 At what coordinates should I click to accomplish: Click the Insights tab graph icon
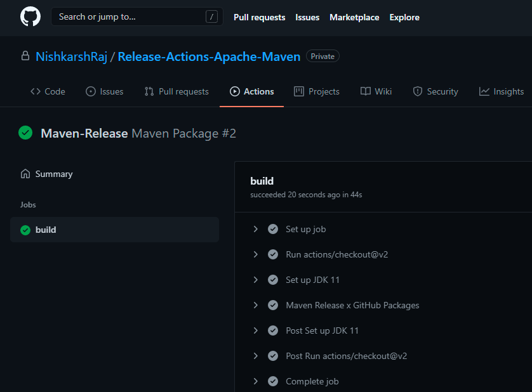click(484, 91)
